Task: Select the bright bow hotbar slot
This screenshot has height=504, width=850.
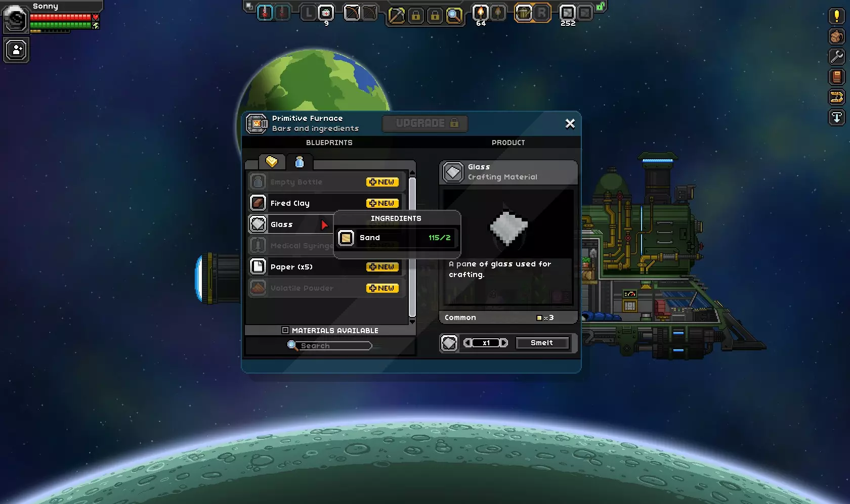Action: tap(352, 13)
